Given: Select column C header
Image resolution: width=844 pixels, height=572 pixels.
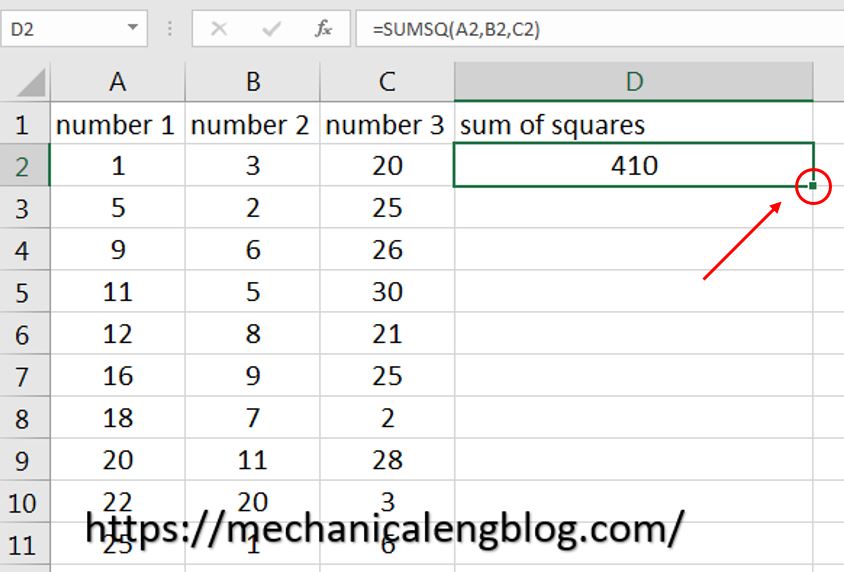Looking at the screenshot, I should tap(387, 82).
